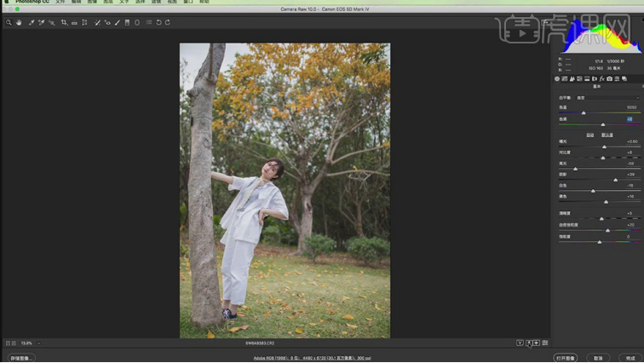Click the Shadows value +39 field
Screen dimensions: 644x363
tap(631, 175)
